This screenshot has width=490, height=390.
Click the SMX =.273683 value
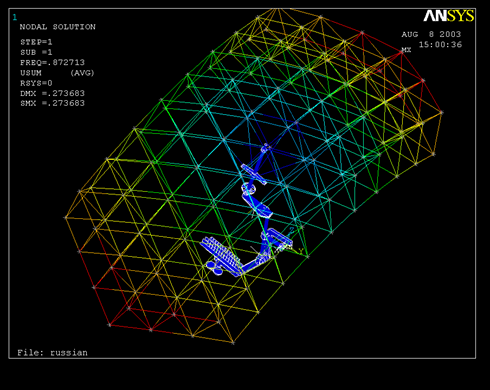(52, 103)
